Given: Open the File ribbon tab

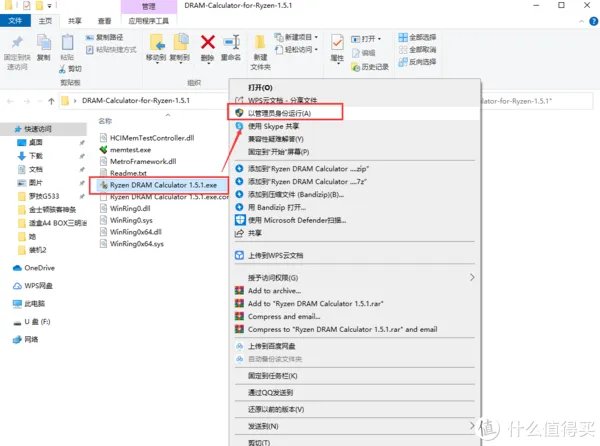Looking at the screenshot, I should pyautogui.click(x=15, y=21).
